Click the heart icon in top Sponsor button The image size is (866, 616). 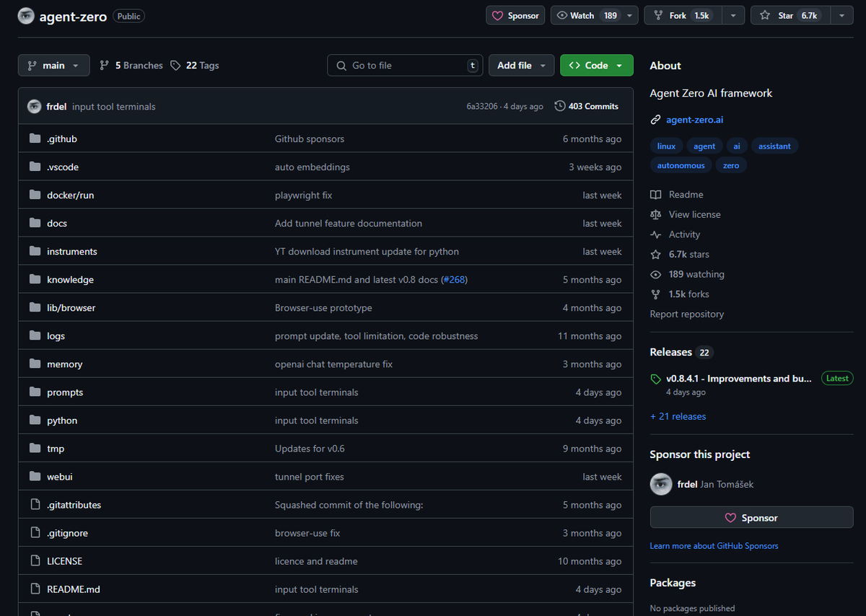(498, 16)
